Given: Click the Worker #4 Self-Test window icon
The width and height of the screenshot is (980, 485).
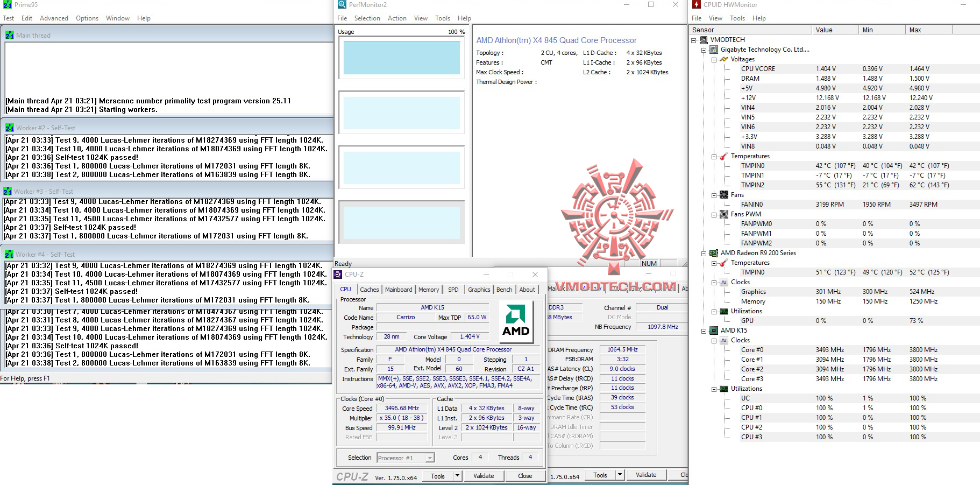Looking at the screenshot, I should point(9,254).
